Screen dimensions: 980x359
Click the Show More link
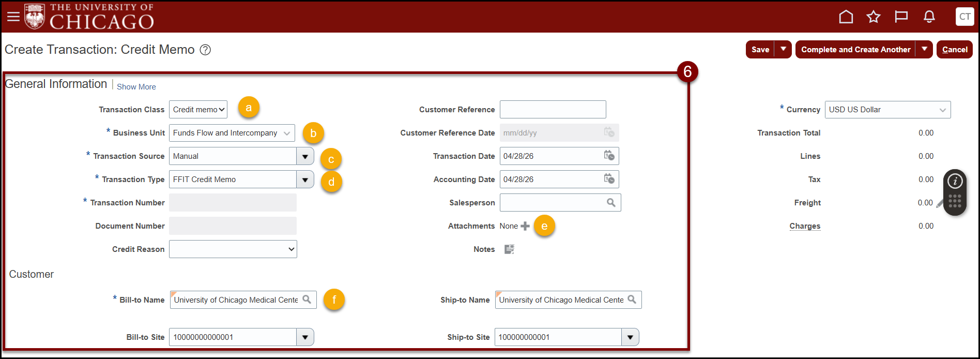point(136,87)
